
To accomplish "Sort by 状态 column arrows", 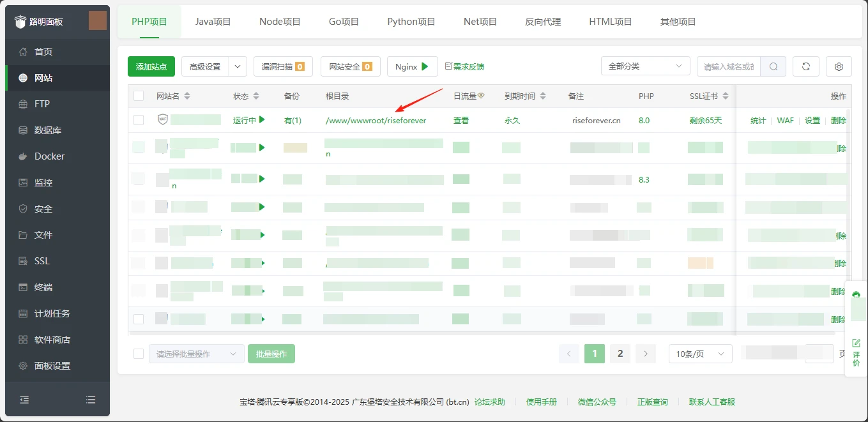I will tap(256, 96).
